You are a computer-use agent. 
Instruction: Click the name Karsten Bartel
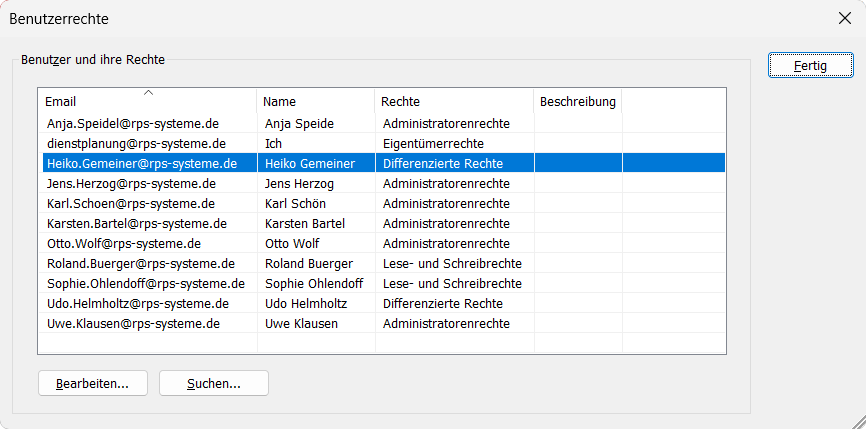coord(305,224)
